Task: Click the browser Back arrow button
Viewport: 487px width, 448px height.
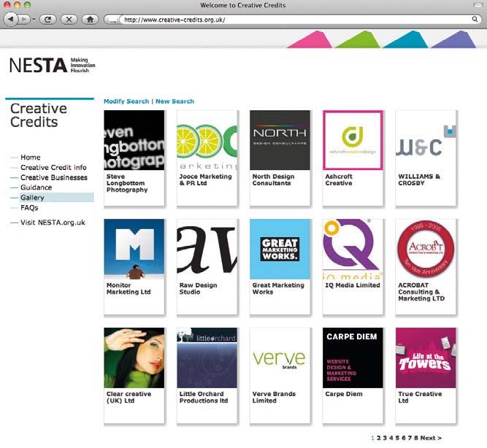Action: click(10, 20)
